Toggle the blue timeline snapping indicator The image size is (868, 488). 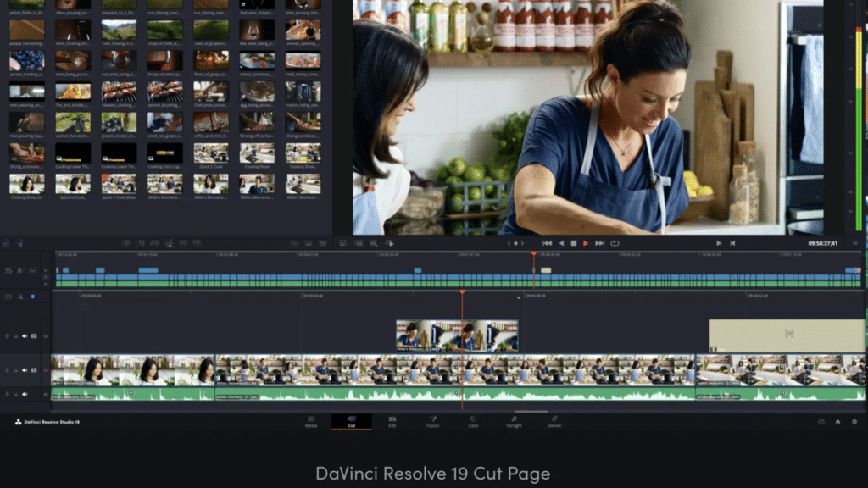[x=33, y=297]
